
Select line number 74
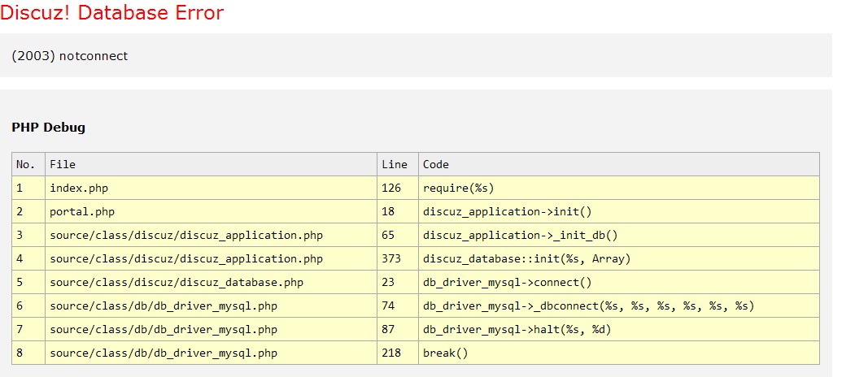(x=387, y=305)
